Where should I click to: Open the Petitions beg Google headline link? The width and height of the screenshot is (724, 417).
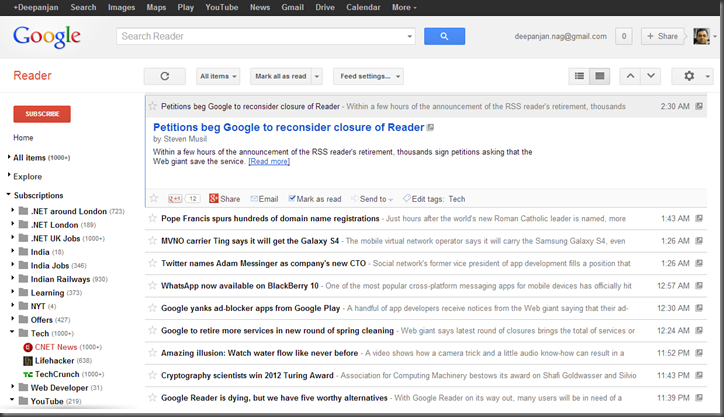[289, 127]
